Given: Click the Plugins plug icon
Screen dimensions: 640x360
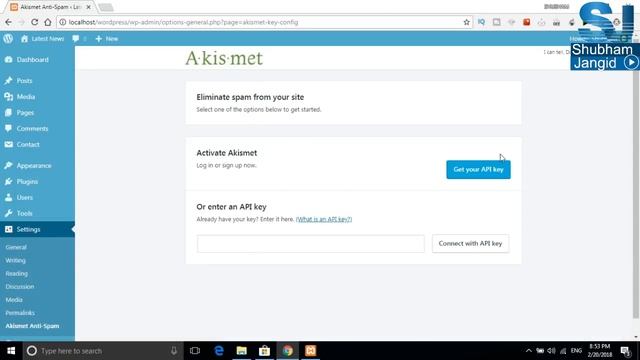Looking at the screenshot, I should tap(9, 182).
